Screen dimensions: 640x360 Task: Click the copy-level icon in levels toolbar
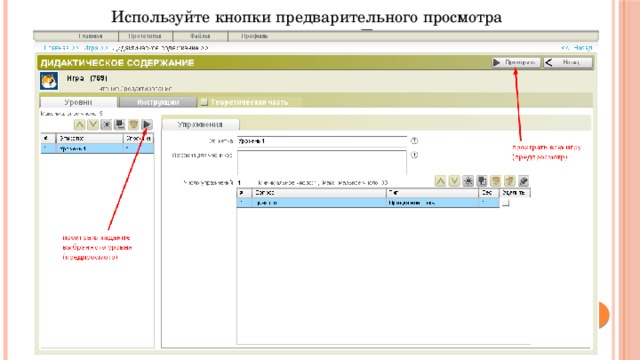click(x=120, y=124)
